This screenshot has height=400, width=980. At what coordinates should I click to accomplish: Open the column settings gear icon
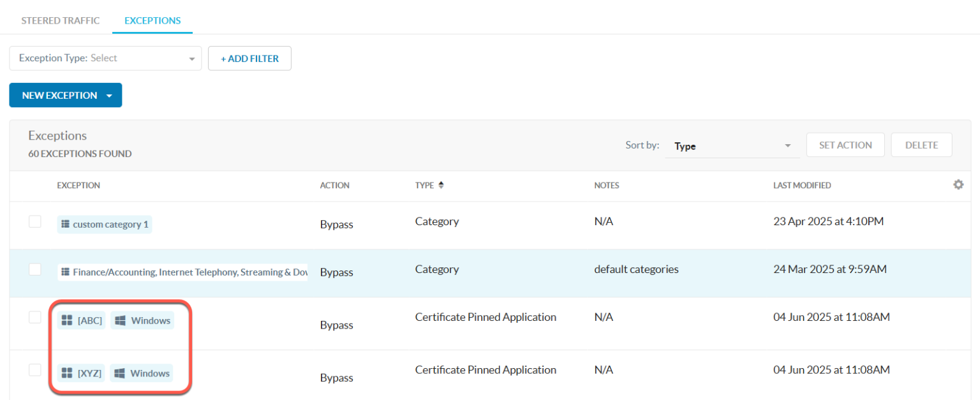point(958,184)
